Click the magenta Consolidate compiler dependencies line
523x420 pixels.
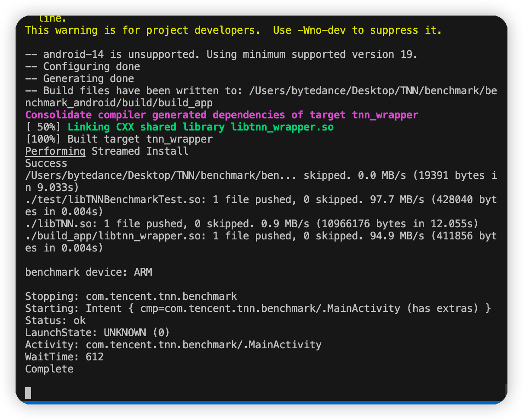[220, 115]
